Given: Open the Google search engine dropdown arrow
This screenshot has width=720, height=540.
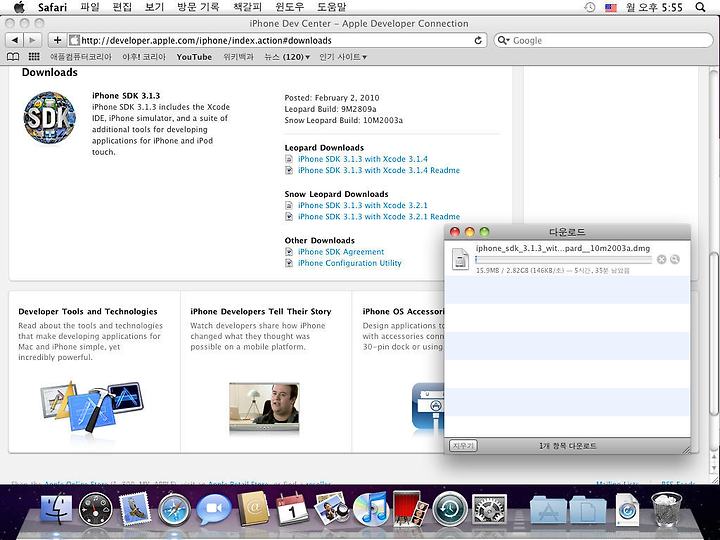Looking at the screenshot, I should click(504, 40).
